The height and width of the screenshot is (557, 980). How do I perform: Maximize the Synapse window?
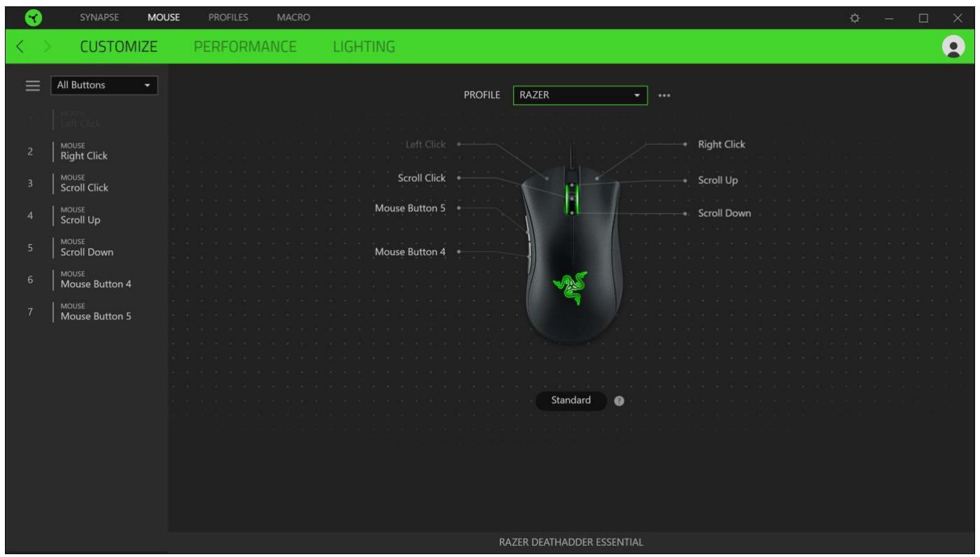pyautogui.click(x=923, y=17)
